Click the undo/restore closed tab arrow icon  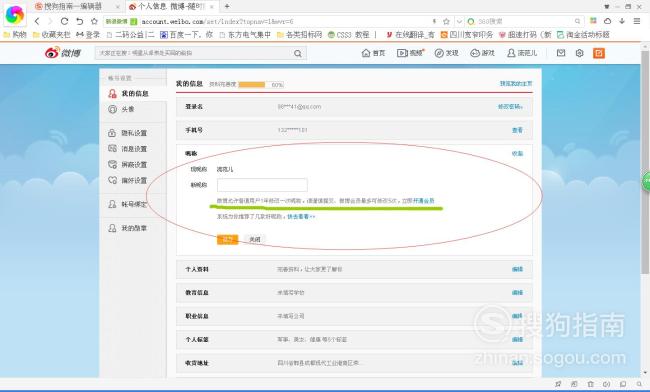click(x=80, y=21)
